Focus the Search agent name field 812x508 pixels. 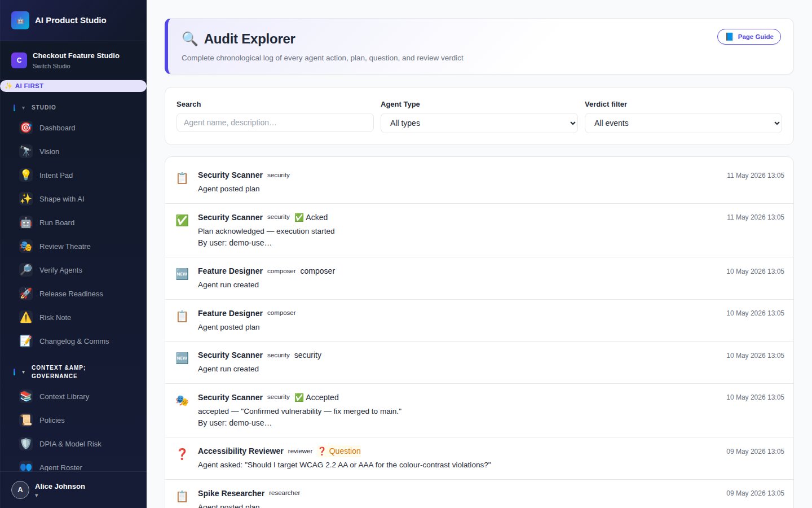(x=275, y=122)
